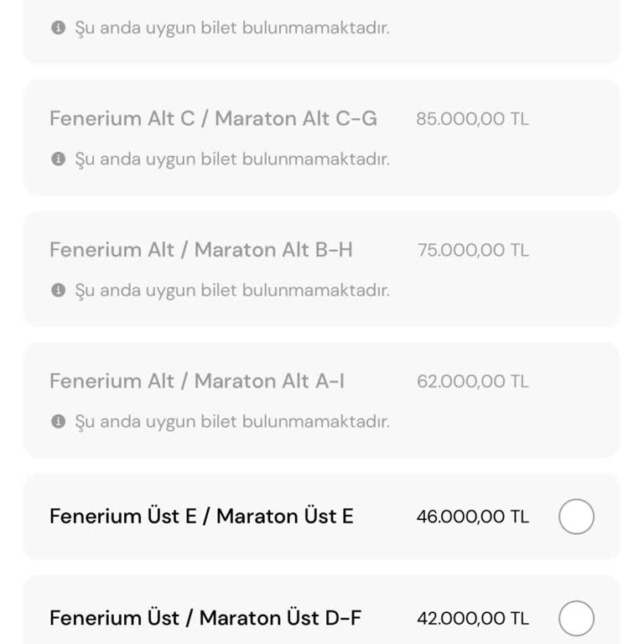Click unavailable ticket message under Alt A-I
The width and height of the screenshot is (644, 644).
tap(232, 421)
